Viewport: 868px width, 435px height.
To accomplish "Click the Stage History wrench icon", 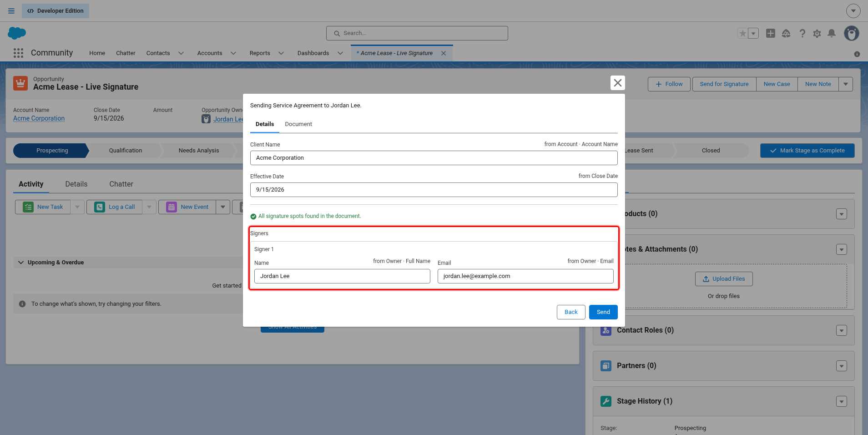I will [x=606, y=401].
